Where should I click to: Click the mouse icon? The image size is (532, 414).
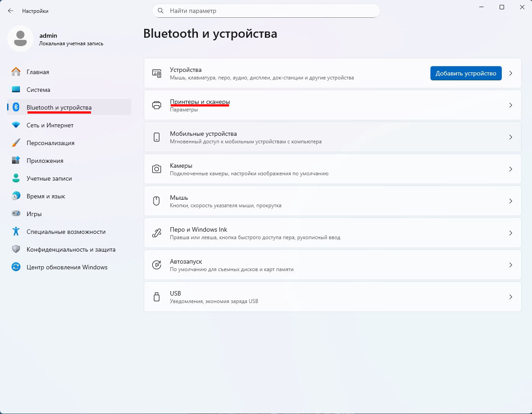[x=157, y=201]
